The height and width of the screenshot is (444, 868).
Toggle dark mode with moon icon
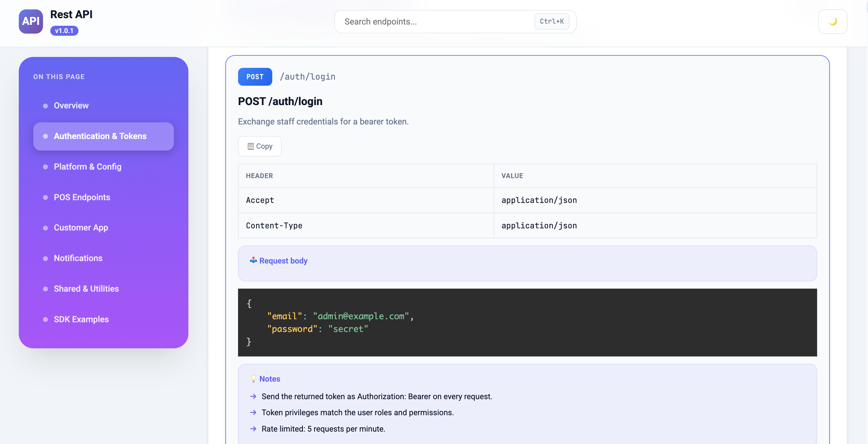pyautogui.click(x=832, y=22)
